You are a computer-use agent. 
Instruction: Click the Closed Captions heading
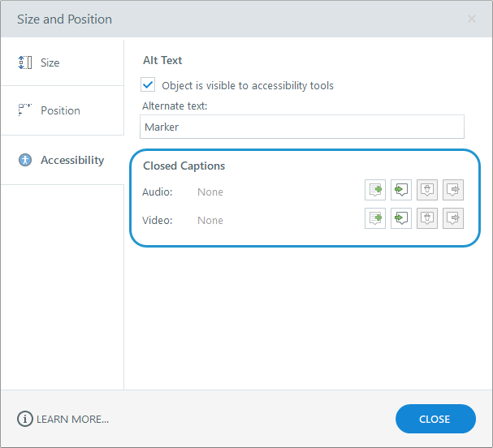click(x=184, y=166)
